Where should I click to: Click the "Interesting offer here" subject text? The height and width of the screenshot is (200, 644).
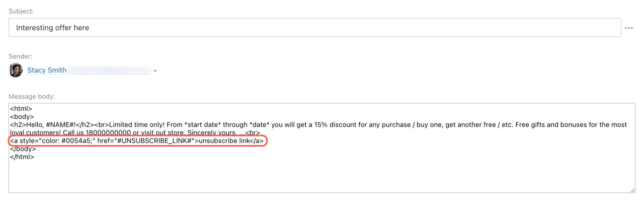coord(52,28)
